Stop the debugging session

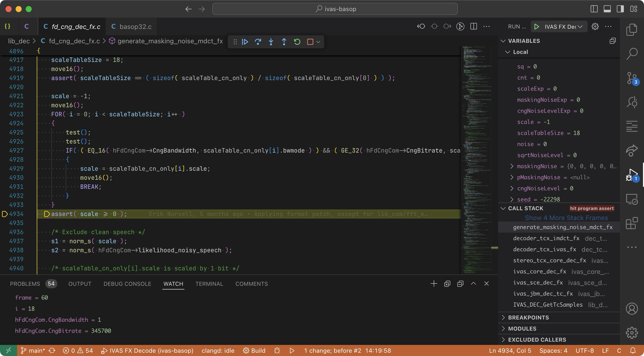(310, 42)
